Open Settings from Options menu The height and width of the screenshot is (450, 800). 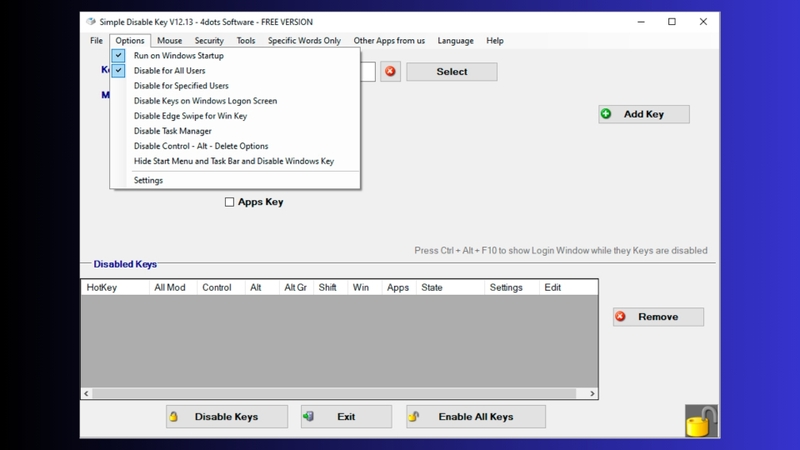[235, 180]
